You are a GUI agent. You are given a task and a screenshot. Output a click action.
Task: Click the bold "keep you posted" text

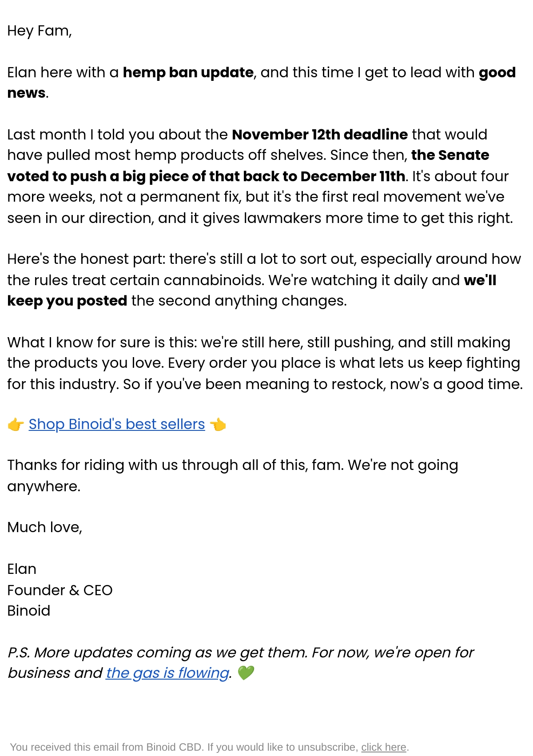[68, 301]
